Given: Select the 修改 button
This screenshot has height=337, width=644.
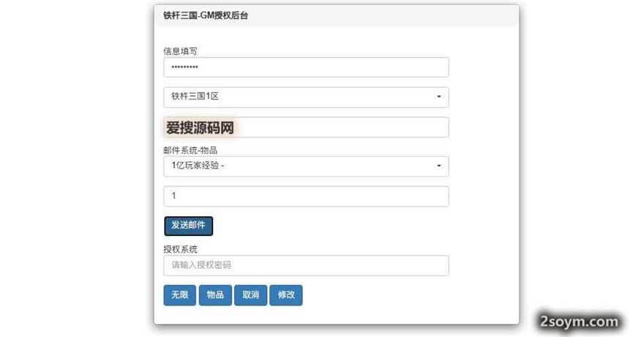Looking at the screenshot, I should [x=286, y=295].
